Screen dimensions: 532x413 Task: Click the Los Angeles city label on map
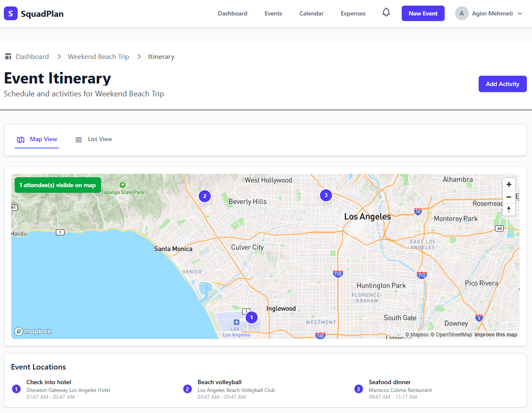(368, 216)
